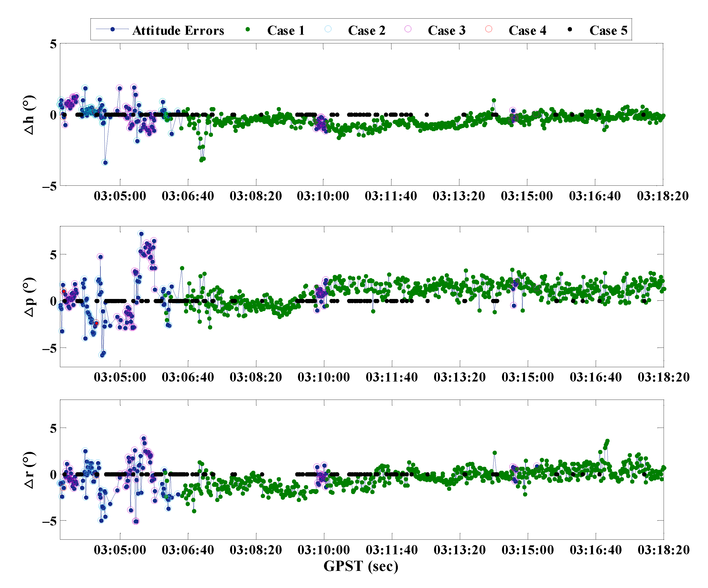Select the 'Attitude Errors' legend text
Image resolution: width=708 pixels, height=588 pixels.
tap(178, 31)
